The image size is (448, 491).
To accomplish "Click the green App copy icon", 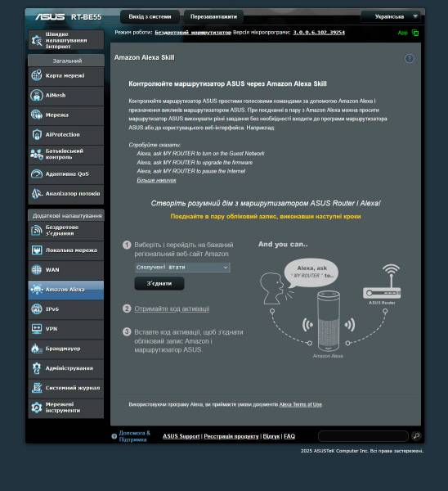I will (x=415, y=33).
